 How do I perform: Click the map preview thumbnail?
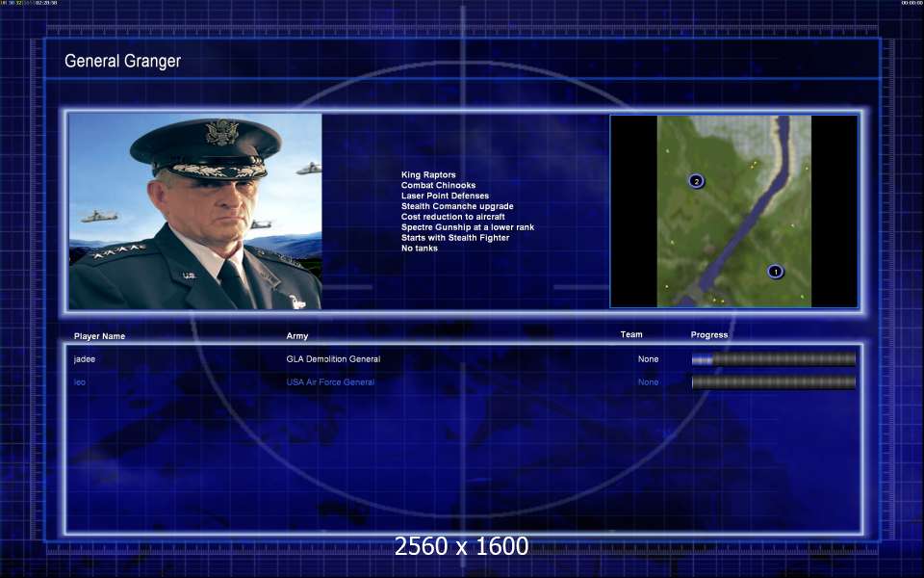pos(733,211)
